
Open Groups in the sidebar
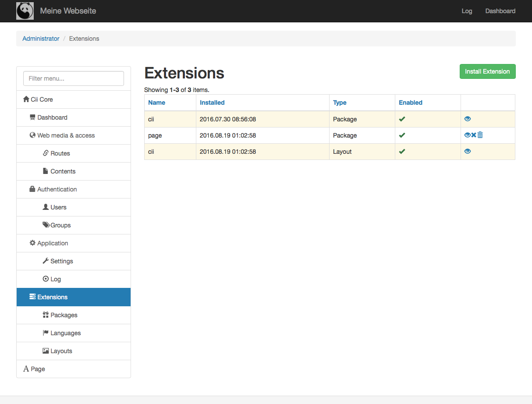click(74, 225)
